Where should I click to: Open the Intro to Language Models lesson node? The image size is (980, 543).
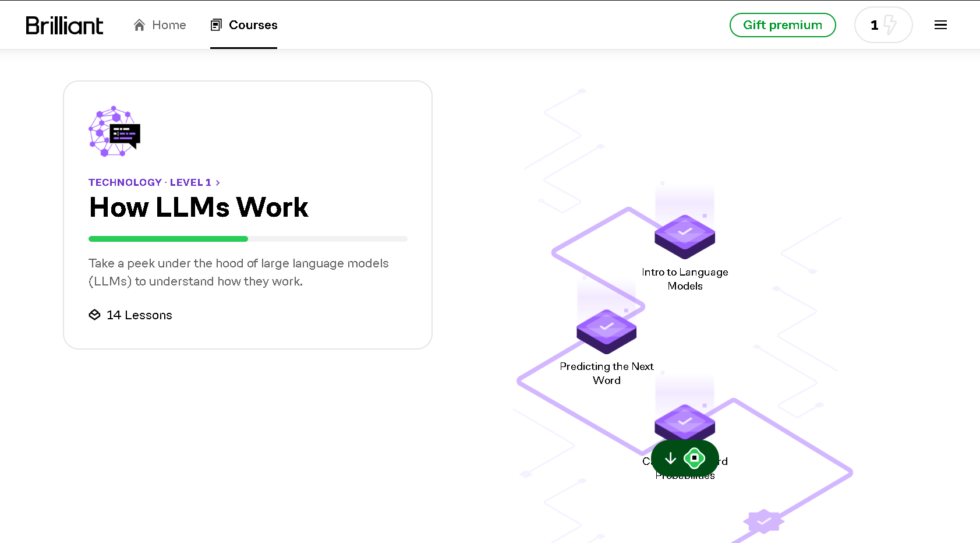point(685,236)
